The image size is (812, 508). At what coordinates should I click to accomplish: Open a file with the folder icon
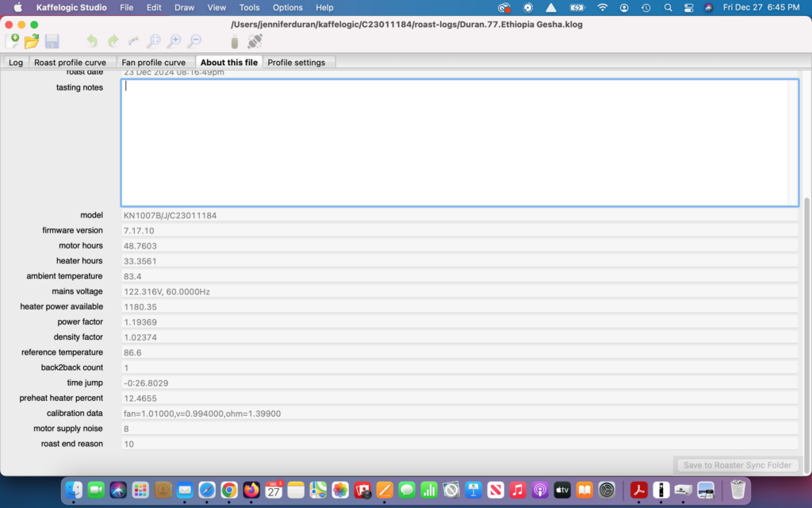pyautogui.click(x=32, y=41)
